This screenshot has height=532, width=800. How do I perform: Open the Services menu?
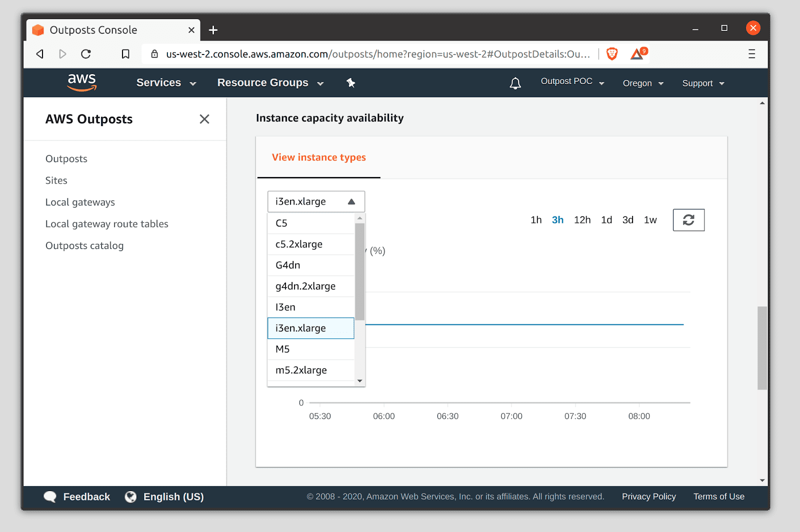click(x=166, y=83)
